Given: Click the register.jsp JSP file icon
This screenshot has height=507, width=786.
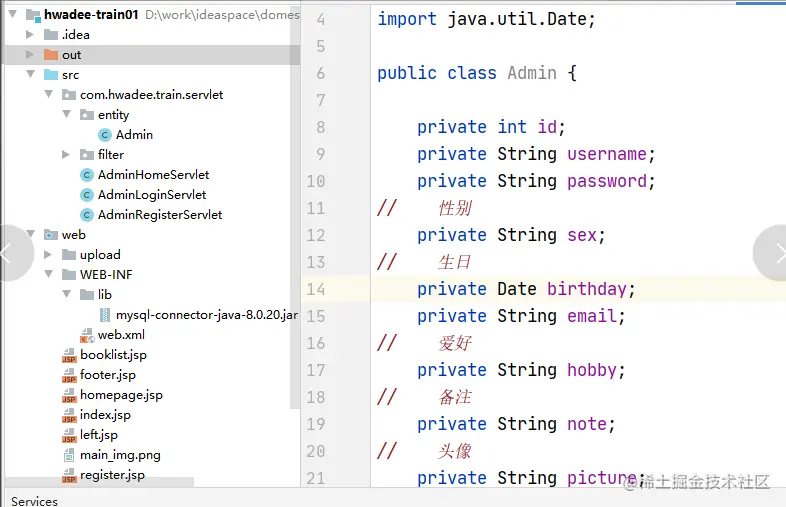Looking at the screenshot, I should [69, 475].
